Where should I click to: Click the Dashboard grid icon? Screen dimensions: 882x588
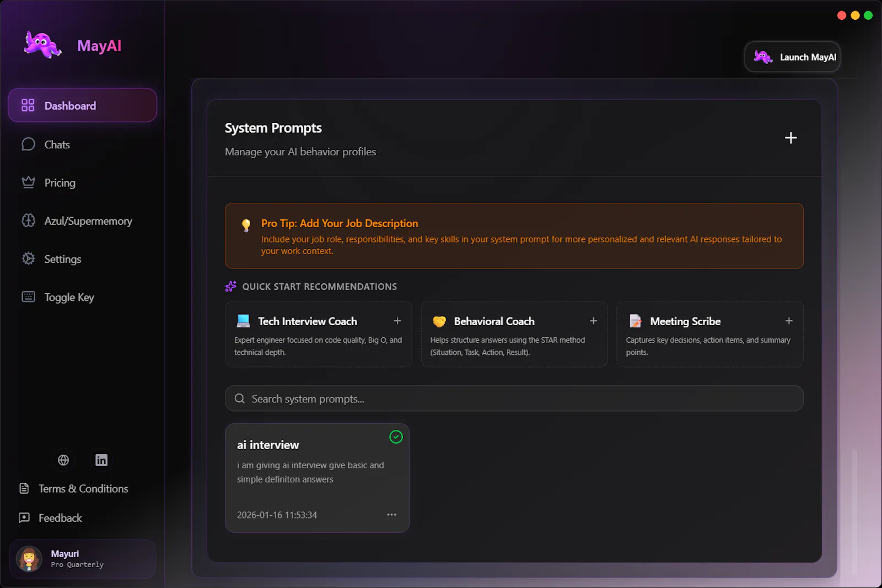click(28, 105)
